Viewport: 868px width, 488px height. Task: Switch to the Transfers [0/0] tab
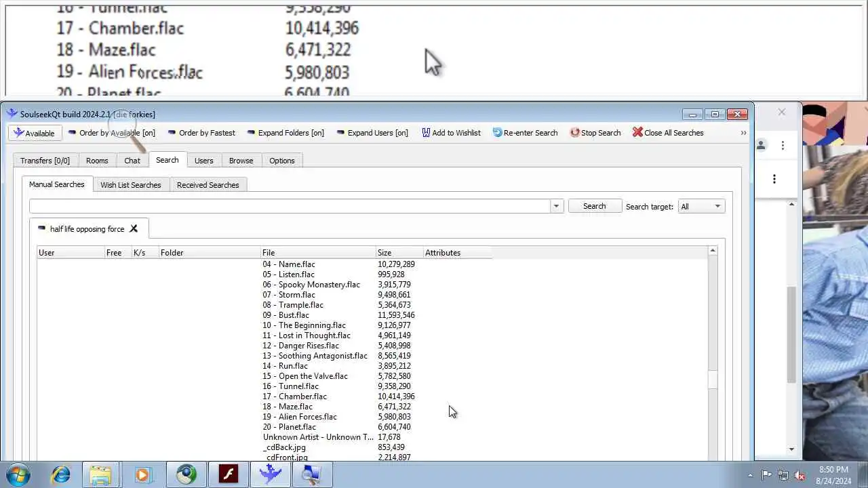pyautogui.click(x=45, y=161)
